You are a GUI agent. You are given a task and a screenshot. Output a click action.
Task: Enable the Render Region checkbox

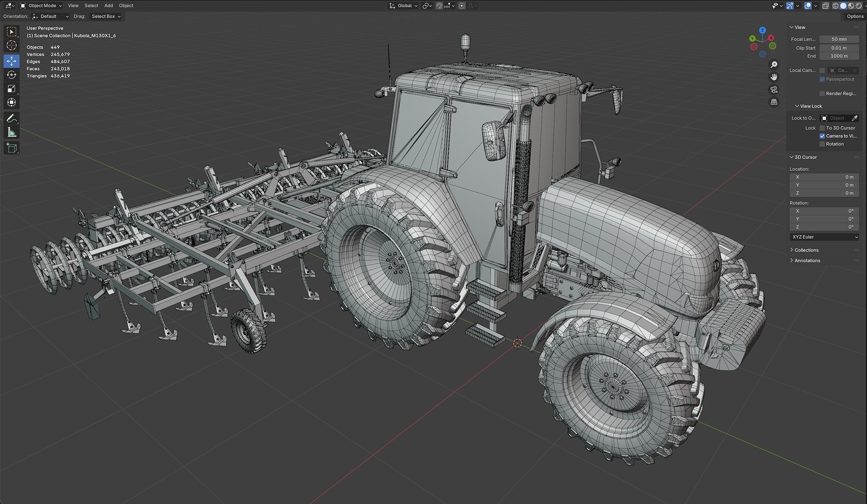[x=822, y=94]
